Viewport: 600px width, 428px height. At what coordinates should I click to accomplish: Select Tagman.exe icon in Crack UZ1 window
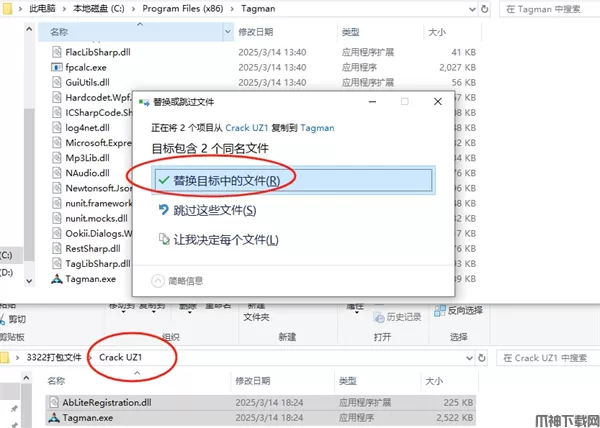coord(54,418)
